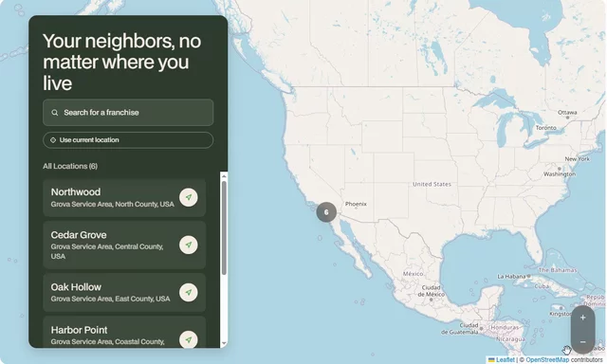Select the Oak Hollow location card

(x=124, y=293)
